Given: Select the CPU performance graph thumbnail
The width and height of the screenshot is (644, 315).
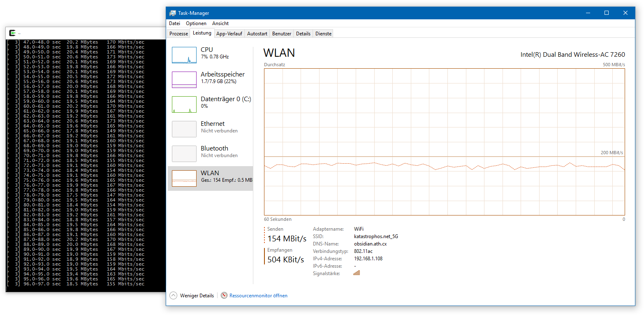Looking at the screenshot, I should [x=184, y=55].
